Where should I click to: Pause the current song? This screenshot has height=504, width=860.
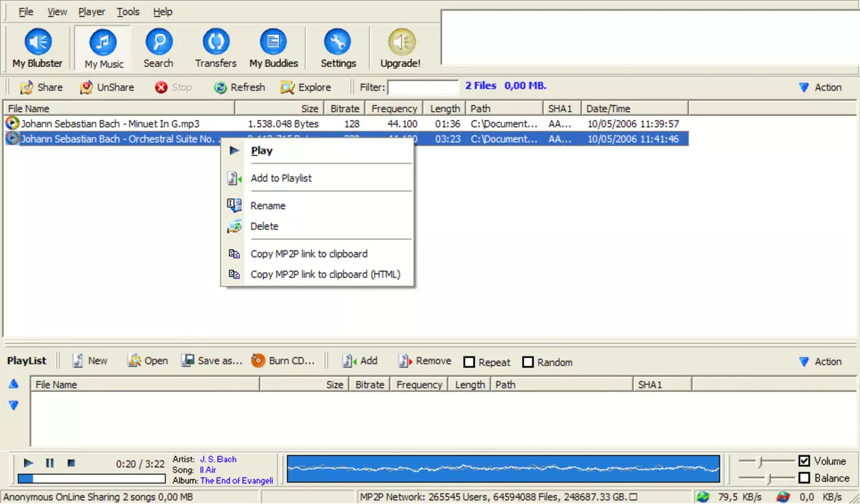click(x=50, y=463)
